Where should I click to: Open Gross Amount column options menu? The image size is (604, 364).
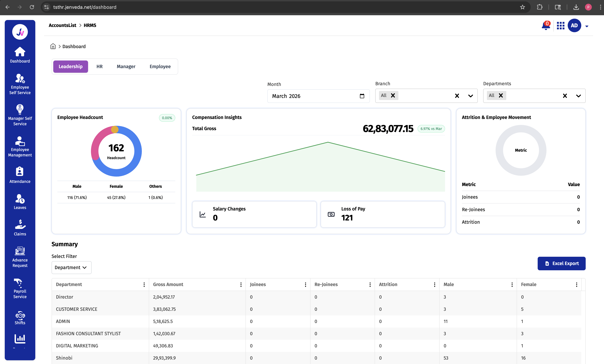tap(241, 285)
